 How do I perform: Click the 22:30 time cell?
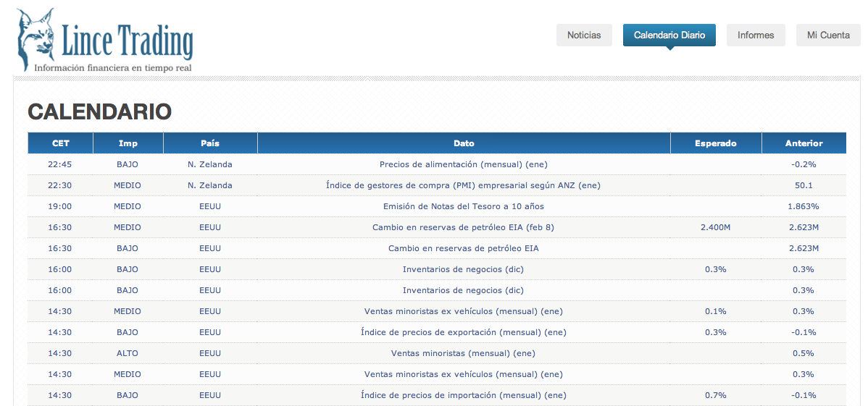[60, 185]
